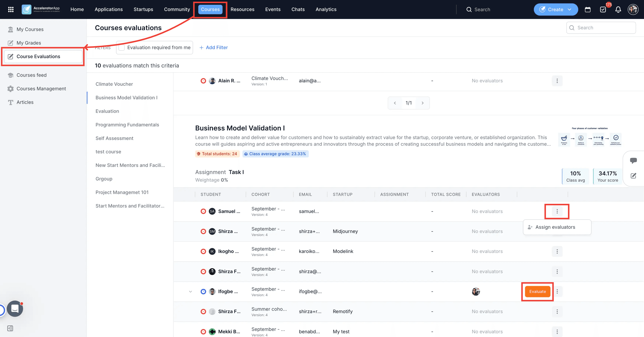Go to next page of results
644x337 pixels.
422,103
